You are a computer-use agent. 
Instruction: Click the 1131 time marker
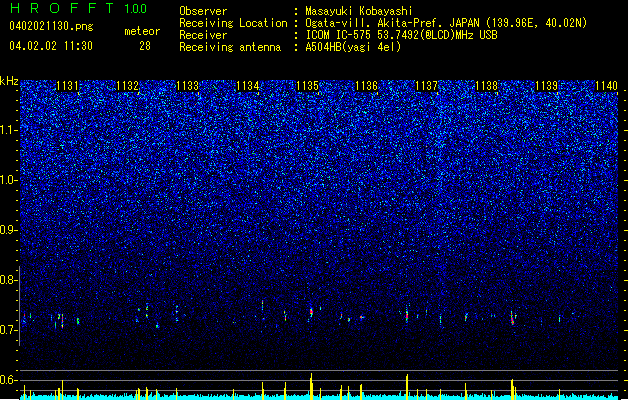point(67,85)
